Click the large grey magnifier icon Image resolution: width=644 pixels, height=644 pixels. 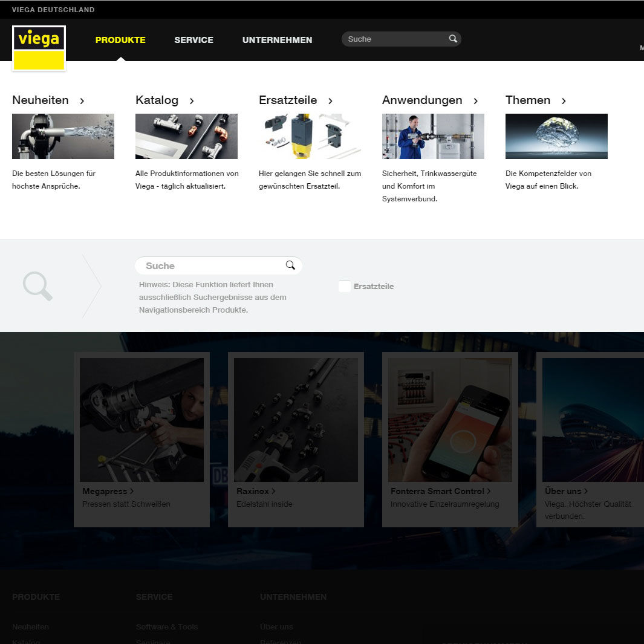(x=37, y=286)
